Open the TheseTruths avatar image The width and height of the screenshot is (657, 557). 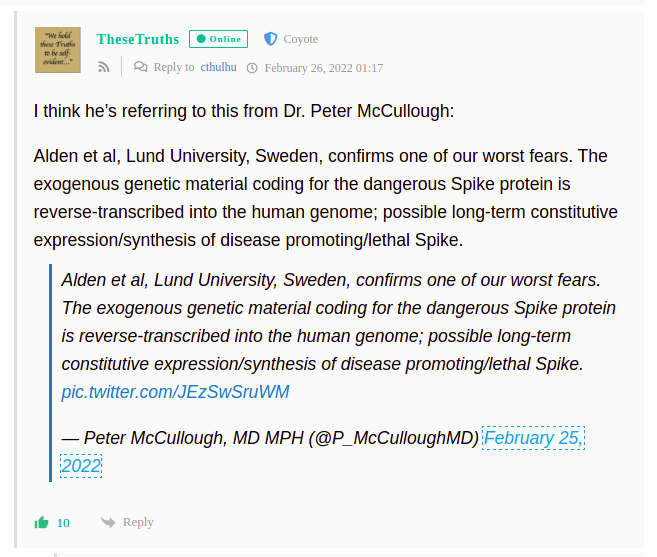point(58,50)
